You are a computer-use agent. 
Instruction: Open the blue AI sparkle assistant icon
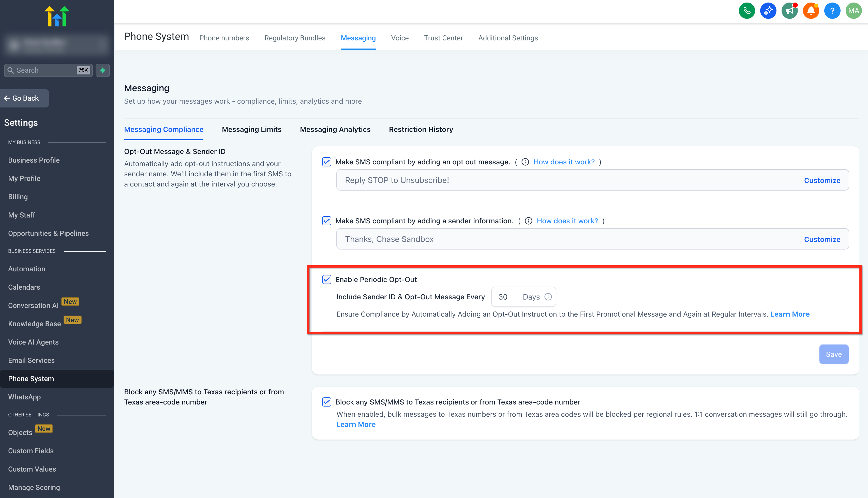[x=768, y=11]
